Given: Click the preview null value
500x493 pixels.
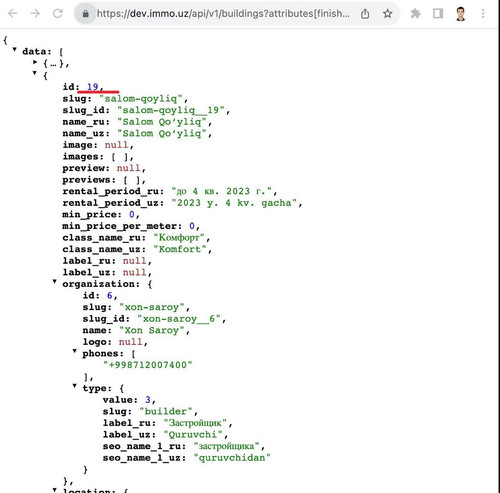Looking at the screenshot, I should click(128, 168).
